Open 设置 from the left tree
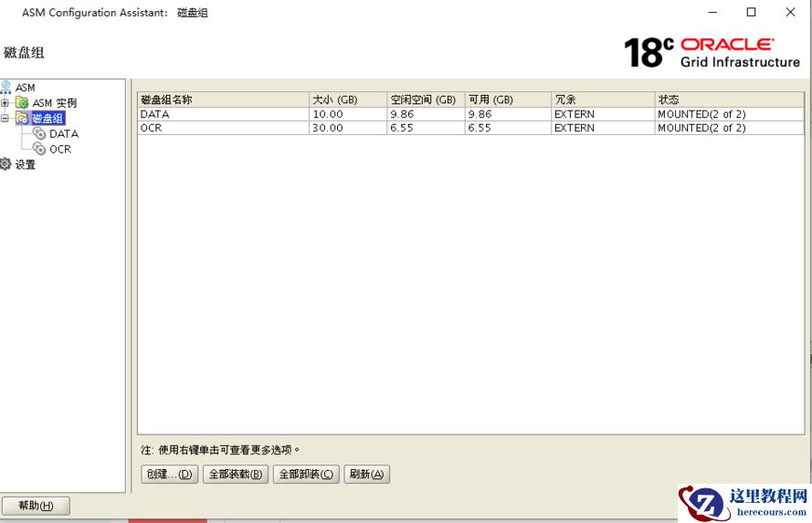 (25, 164)
